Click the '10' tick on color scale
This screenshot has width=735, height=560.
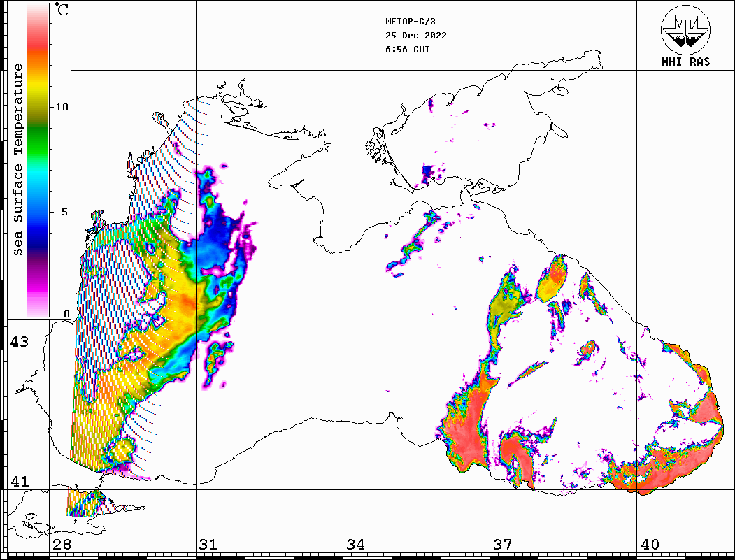[x=62, y=107]
